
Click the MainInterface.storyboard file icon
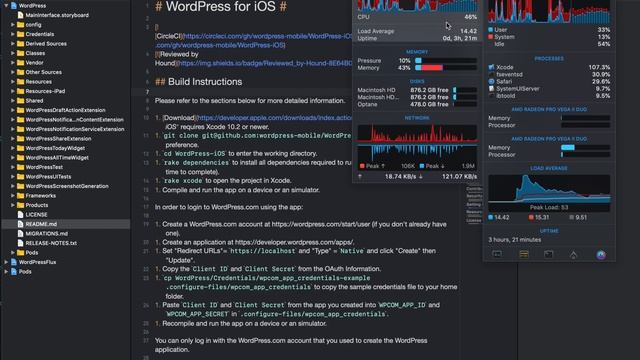20,15
